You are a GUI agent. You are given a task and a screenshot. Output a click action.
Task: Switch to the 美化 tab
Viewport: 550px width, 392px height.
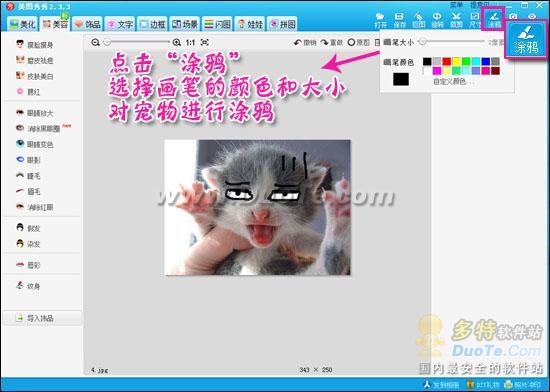coord(22,24)
